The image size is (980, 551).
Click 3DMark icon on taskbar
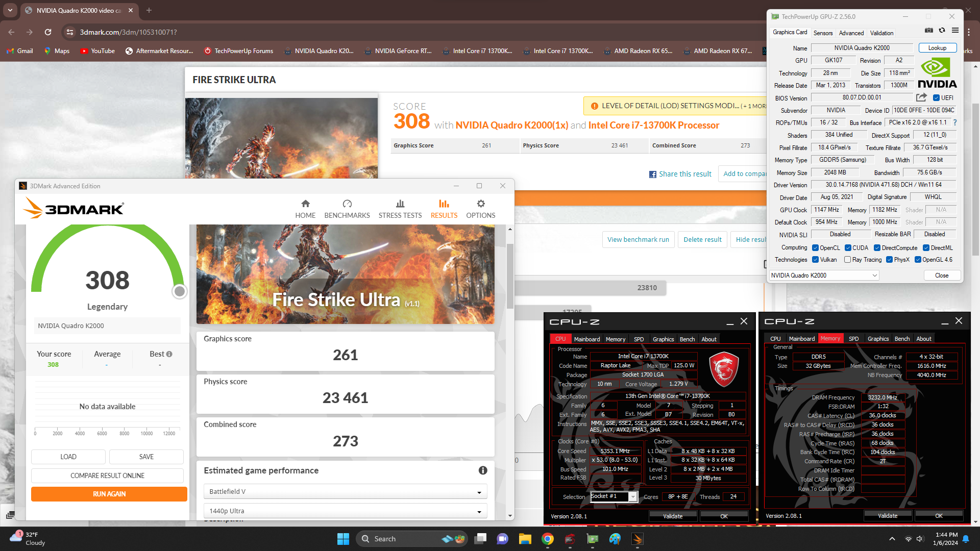pyautogui.click(x=638, y=539)
